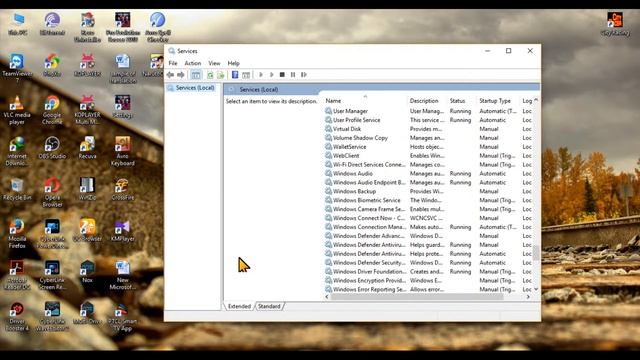Viewport: 640px width, 360px height.
Task: Open Auto Keyboard desktop shortcut
Action: (122, 151)
